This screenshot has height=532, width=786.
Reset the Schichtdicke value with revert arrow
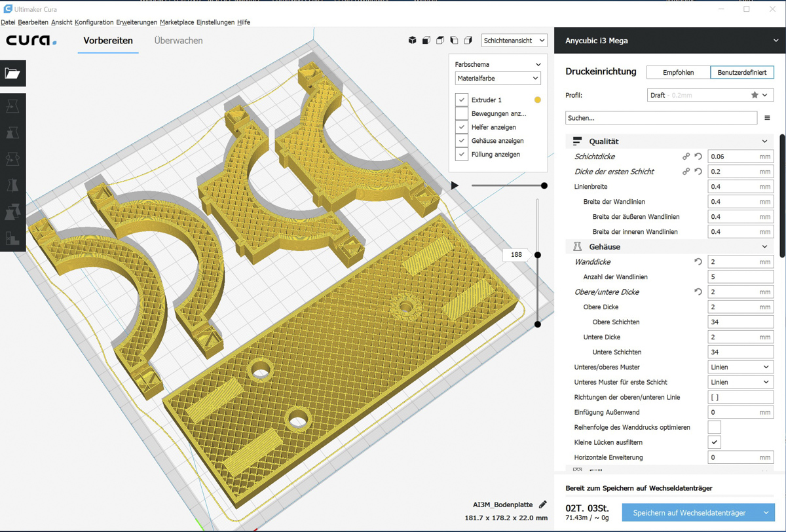click(698, 157)
